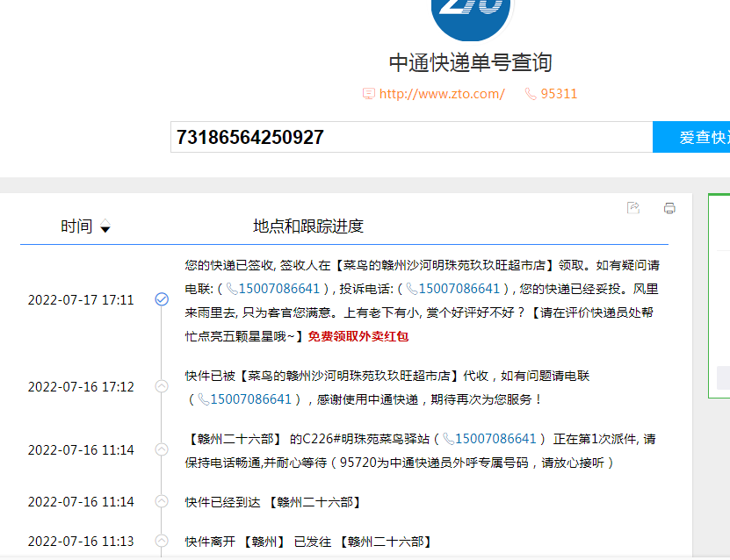The width and height of the screenshot is (730, 560).
Task: Click the blue checkmark signed status icon
Action: point(162,299)
